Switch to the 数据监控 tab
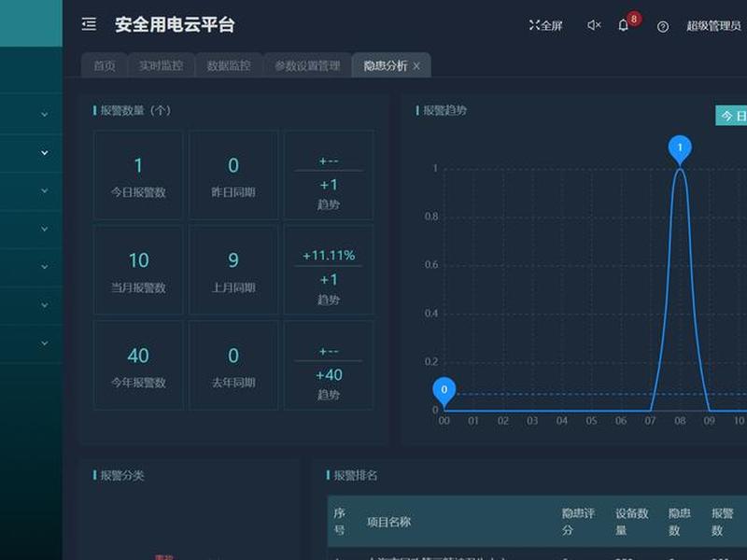This screenshot has height=560, width=747. pos(229,65)
